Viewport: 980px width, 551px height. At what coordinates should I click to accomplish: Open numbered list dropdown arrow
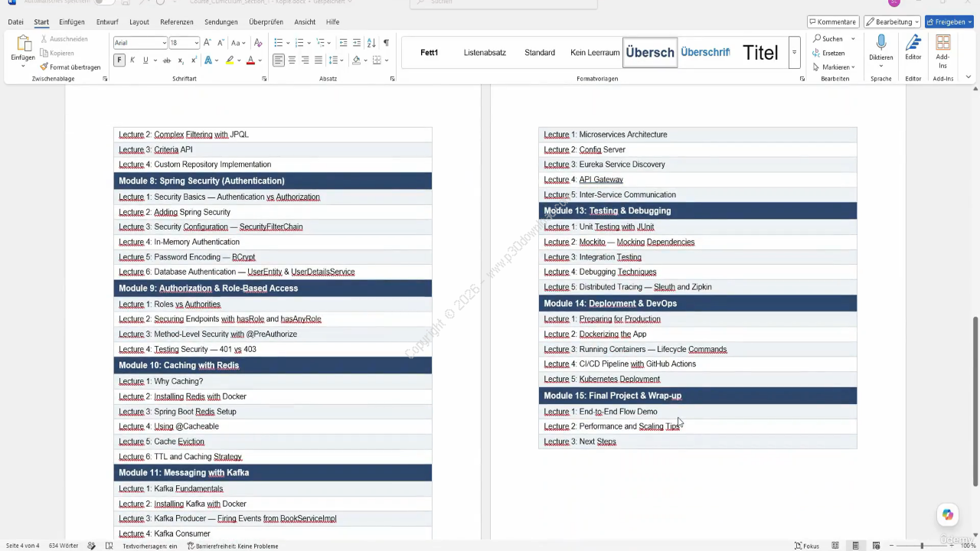coord(308,43)
